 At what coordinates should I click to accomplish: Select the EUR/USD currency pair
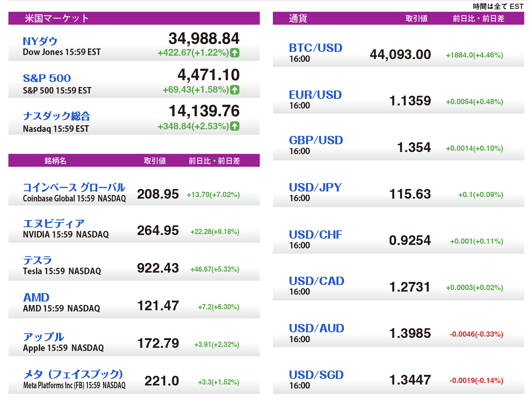pyautogui.click(x=315, y=95)
